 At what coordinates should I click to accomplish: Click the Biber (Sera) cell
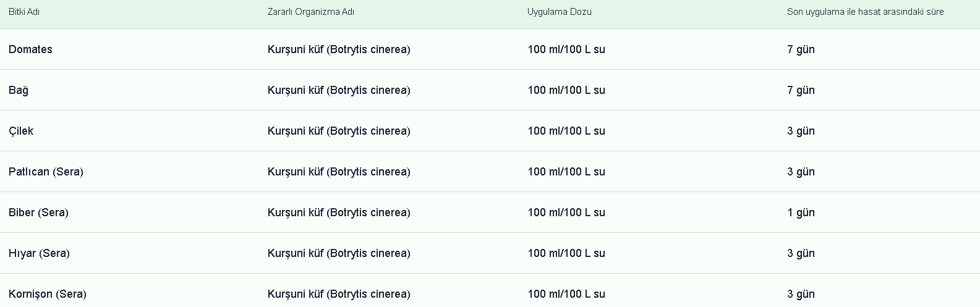(x=38, y=212)
